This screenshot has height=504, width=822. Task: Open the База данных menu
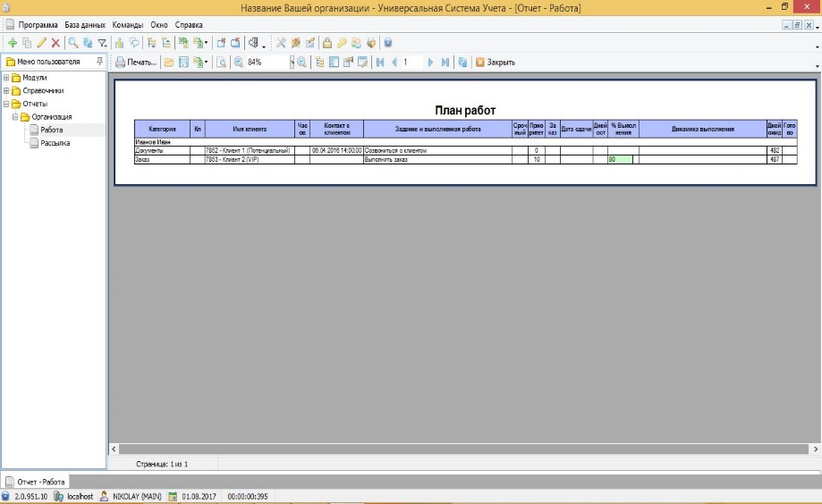pyautogui.click(x=85, y=25)
